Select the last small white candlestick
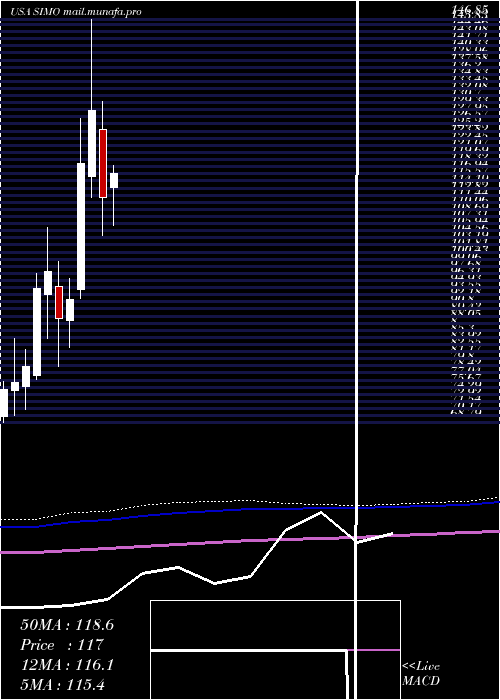 [114, 181]
